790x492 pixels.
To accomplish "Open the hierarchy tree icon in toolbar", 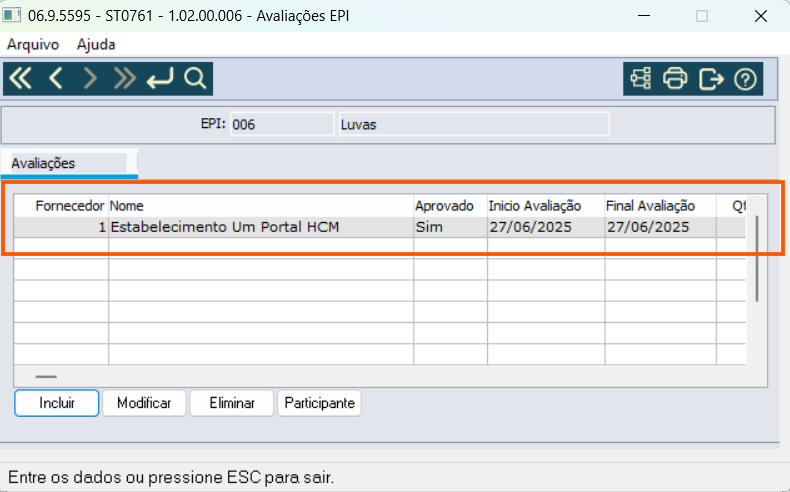I will point(640,79).
